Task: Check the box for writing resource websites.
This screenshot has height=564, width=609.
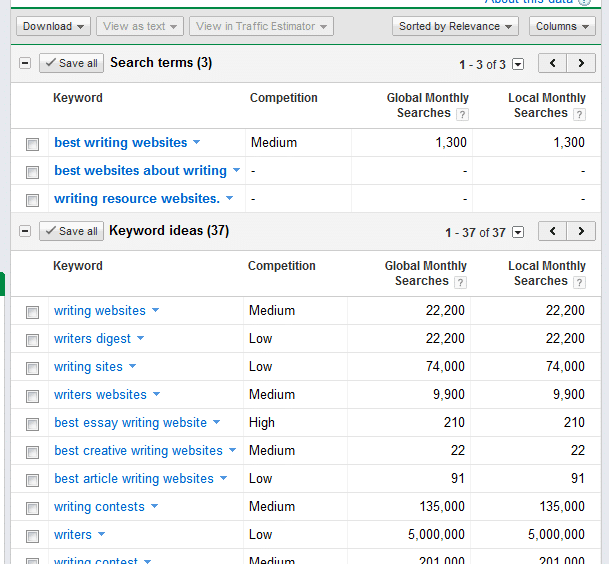Action: [x=32, y=200]
